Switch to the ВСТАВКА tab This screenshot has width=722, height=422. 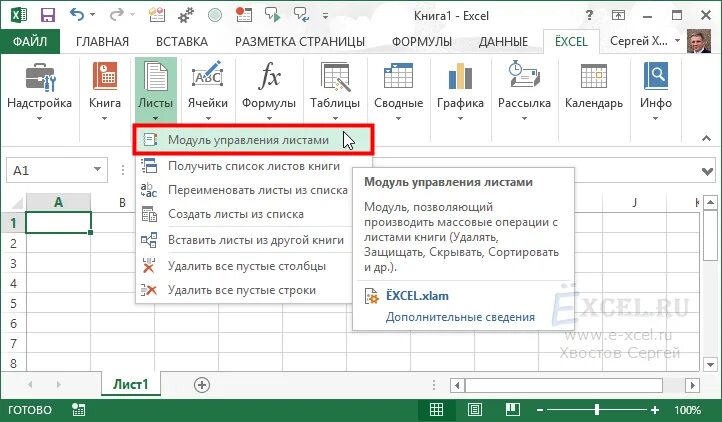click(182, 41)
